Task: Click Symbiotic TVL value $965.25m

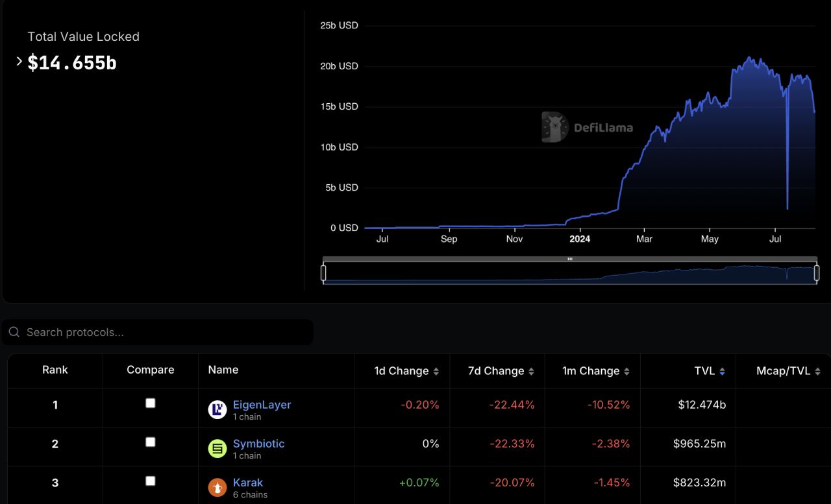Action: coord(699,444)
